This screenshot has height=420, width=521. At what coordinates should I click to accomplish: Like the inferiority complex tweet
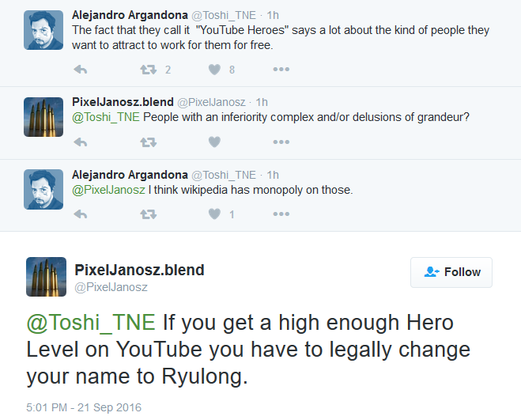pyautogui.click(x=214, y=142)
